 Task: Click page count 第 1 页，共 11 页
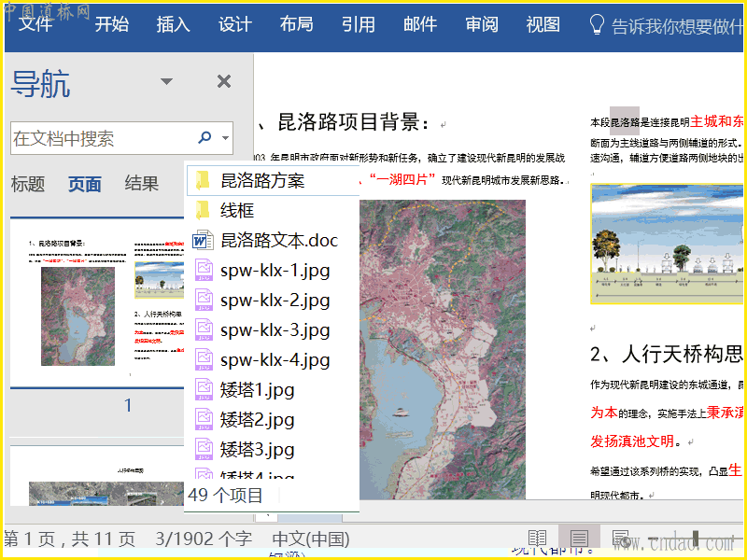coord(70,539)
